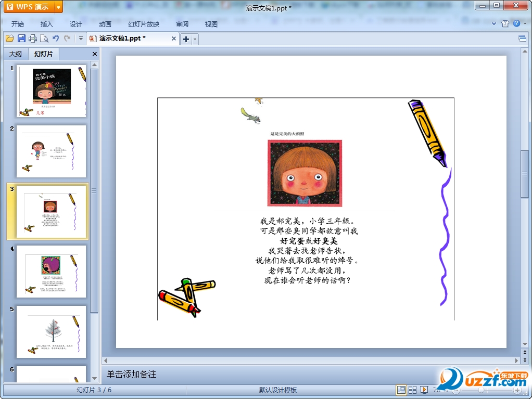Create a new document with the plus button
This screenshot has height=399, width=532.
pyautogui.click(x=186, y=39)
